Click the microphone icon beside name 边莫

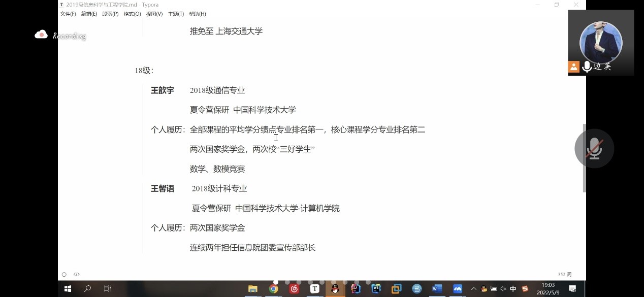587,67
